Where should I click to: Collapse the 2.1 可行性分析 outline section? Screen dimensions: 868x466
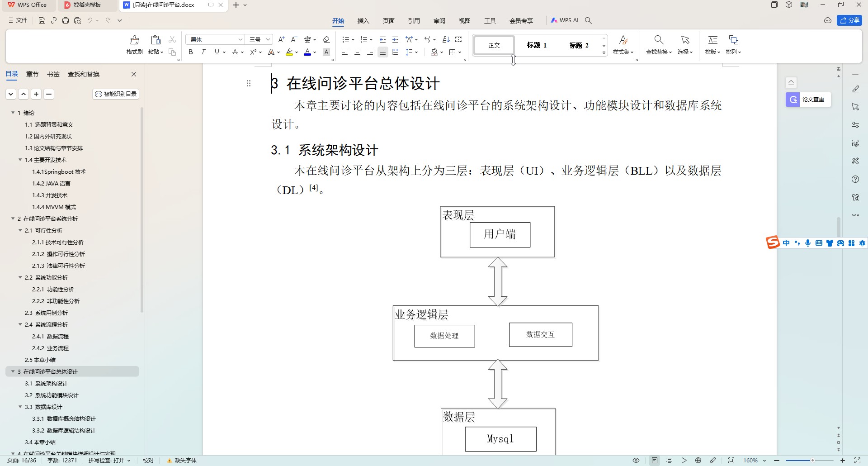click(20, 230)
